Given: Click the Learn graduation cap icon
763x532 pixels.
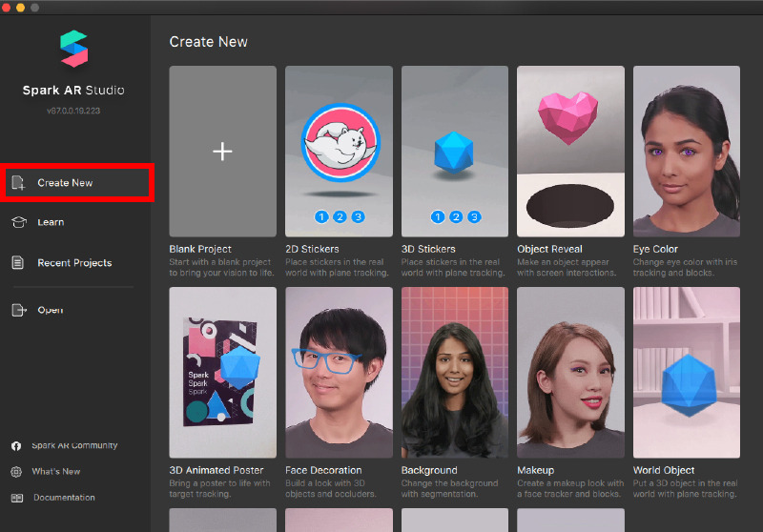Looking at the screenshot, I should coord(18,222).
